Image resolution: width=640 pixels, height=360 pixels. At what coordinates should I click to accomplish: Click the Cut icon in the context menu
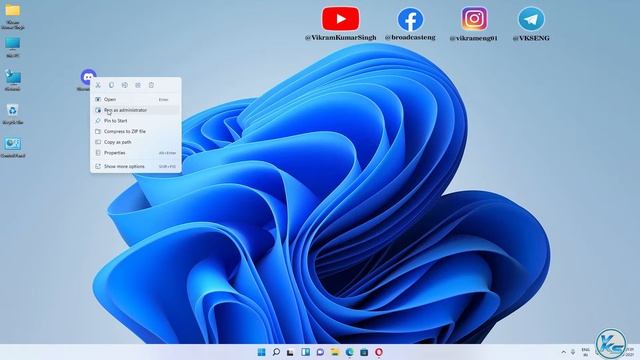point(98,85)
